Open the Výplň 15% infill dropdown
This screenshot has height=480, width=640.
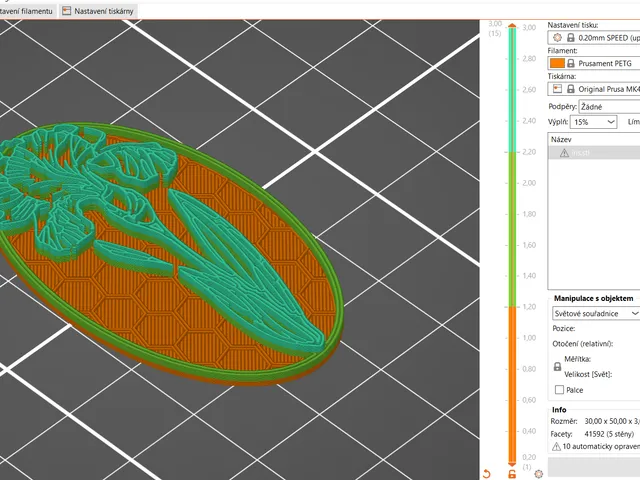tap(593, 122)
